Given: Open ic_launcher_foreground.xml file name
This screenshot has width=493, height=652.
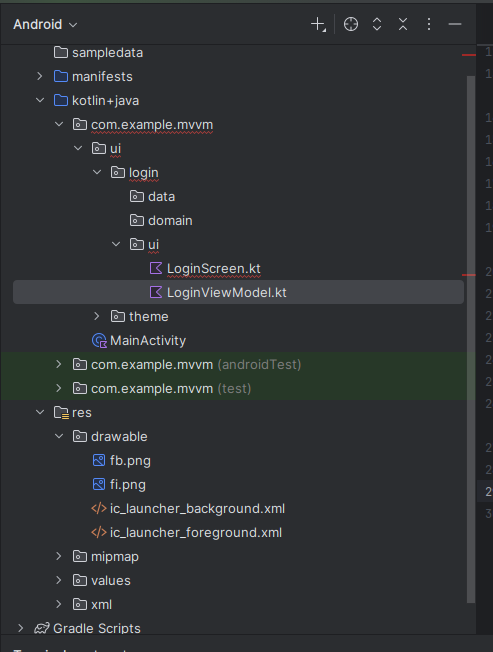Looking at the screenshot, I should 196,533.
